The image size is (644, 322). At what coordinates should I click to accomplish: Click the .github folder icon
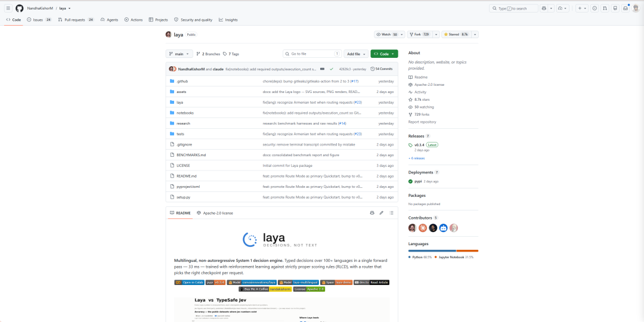pos(172,81)
